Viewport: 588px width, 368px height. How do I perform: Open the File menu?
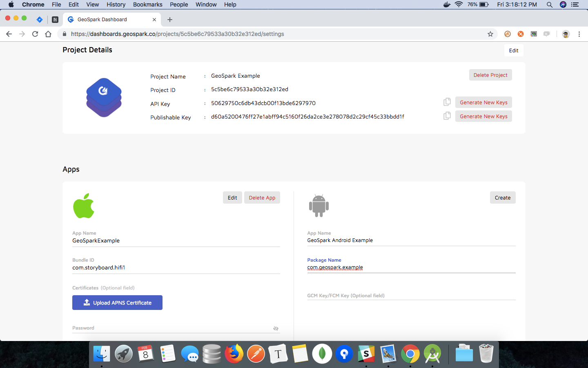(56, 4)
